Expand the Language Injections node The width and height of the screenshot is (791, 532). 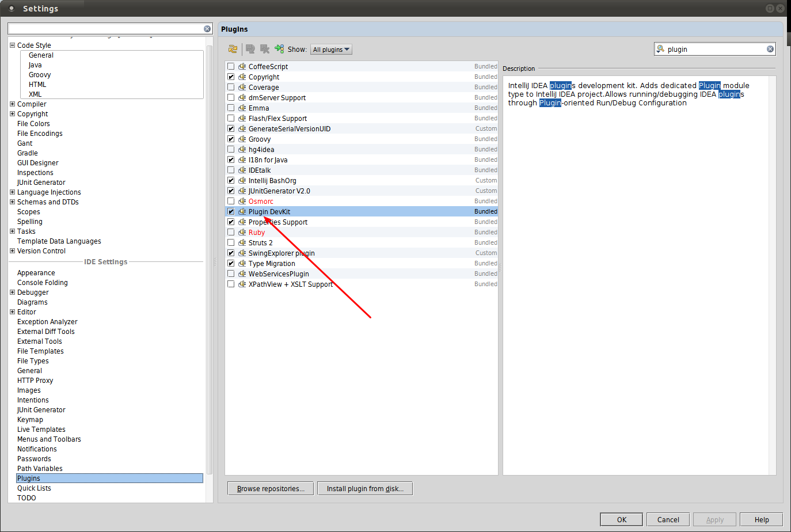12,192
